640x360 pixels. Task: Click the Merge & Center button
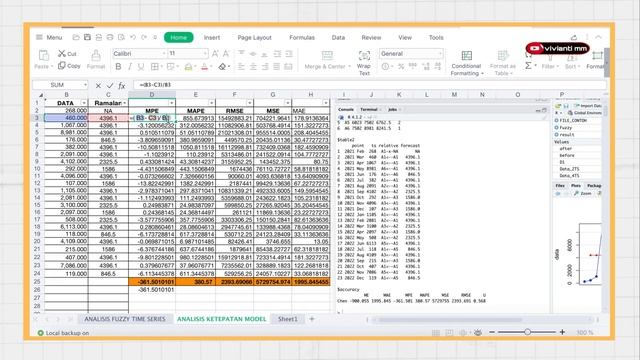pos(327,60)
